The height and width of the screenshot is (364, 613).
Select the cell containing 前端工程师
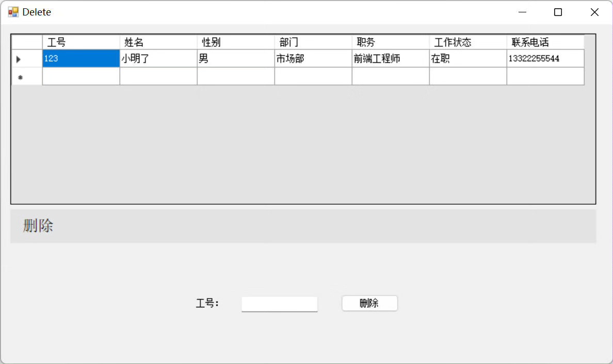point(391,59)
